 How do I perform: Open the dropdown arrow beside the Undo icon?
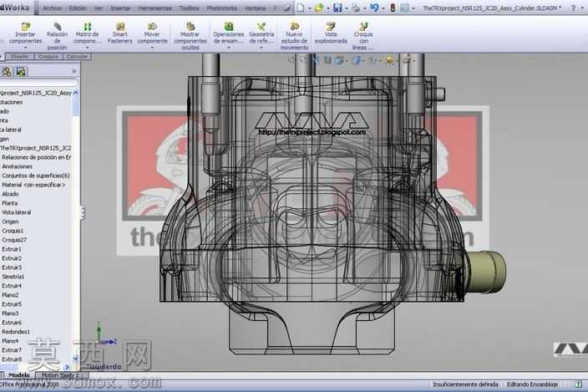[x=383, y=8]
